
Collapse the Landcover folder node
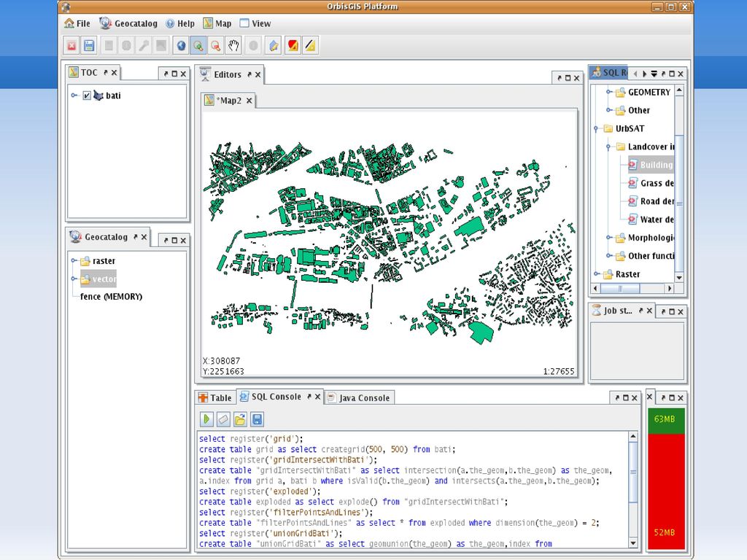click(x=608, y=147)
